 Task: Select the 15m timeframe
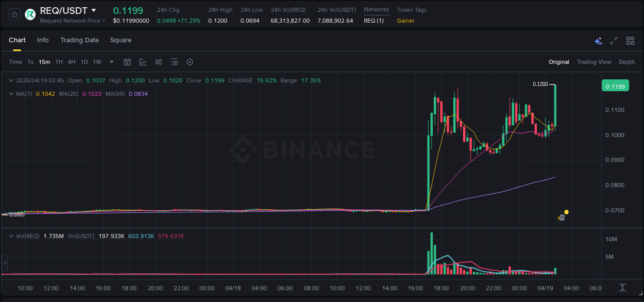coord(44,62)
